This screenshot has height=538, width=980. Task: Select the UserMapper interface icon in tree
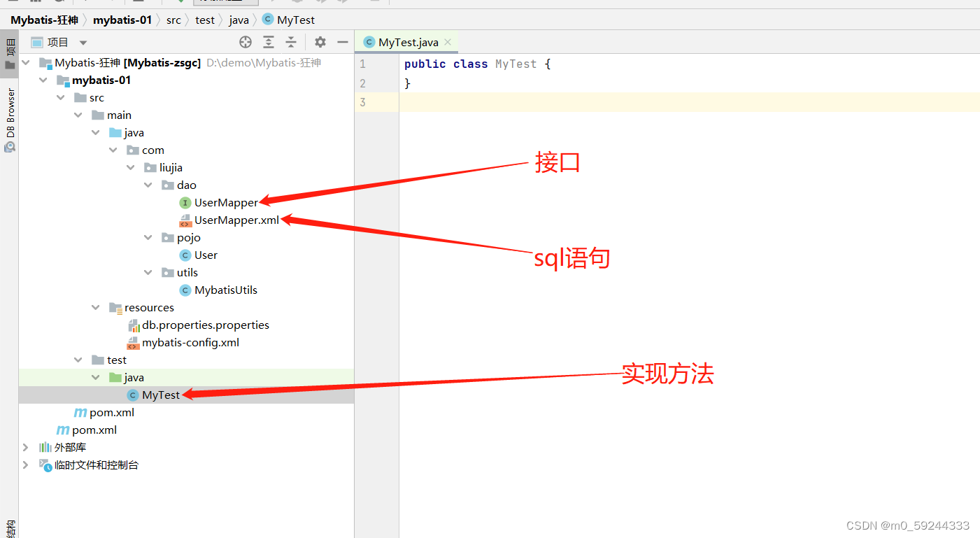pos(185,202)
